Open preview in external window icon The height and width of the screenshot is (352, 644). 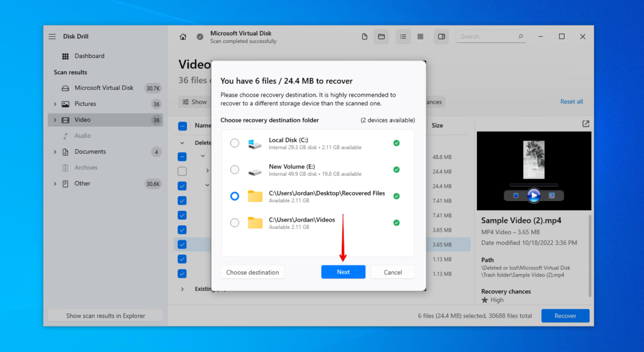[x=586, y=124]
